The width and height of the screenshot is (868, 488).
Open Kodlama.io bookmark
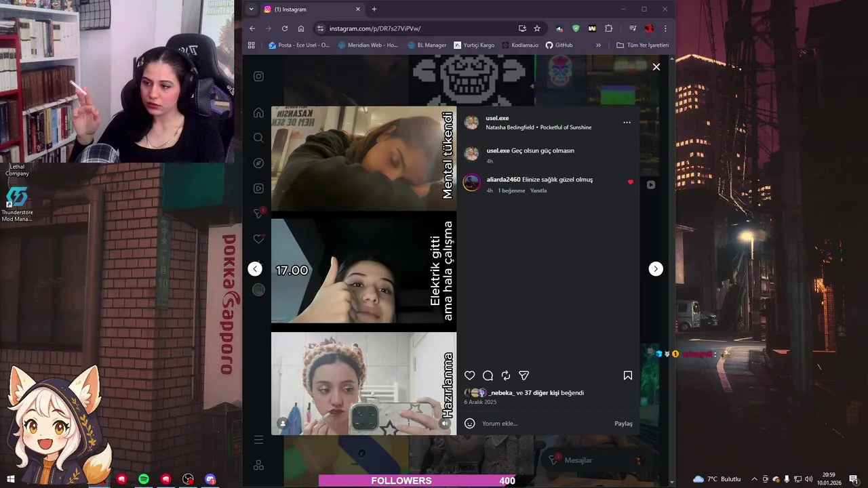520,45
